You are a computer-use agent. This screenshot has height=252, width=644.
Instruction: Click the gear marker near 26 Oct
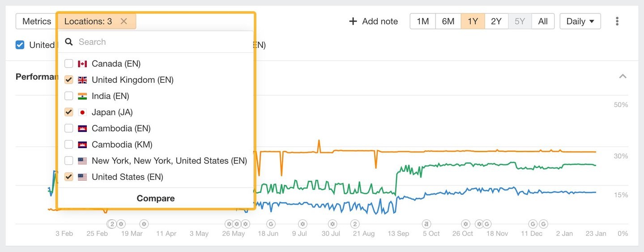coord(466,223)
